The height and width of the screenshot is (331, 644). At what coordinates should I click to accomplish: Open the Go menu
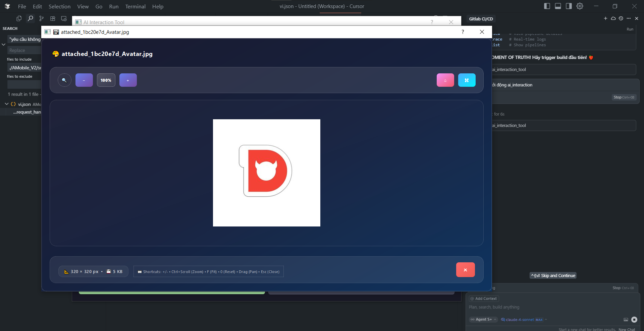[99, 6]
